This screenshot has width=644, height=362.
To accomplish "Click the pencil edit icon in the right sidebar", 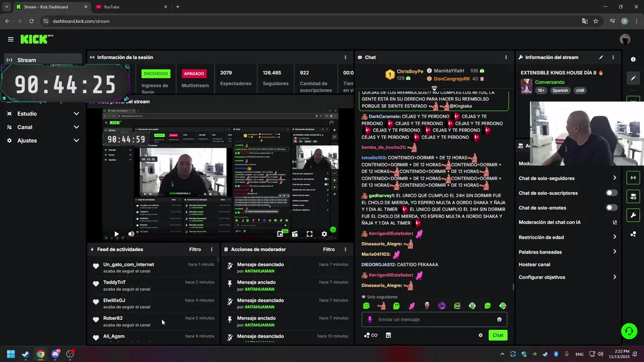I will [x=633, y=78].
